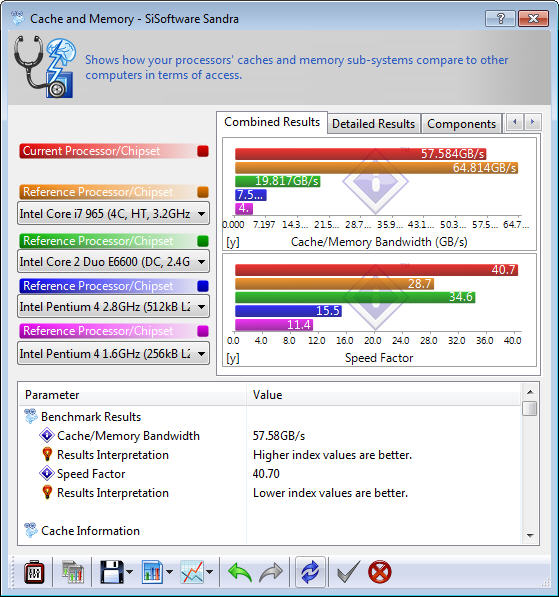Screen dimensions: 559x597
Task: Expand the bar chart icon's dropdown arrow
Action: [x=169, y=572]
